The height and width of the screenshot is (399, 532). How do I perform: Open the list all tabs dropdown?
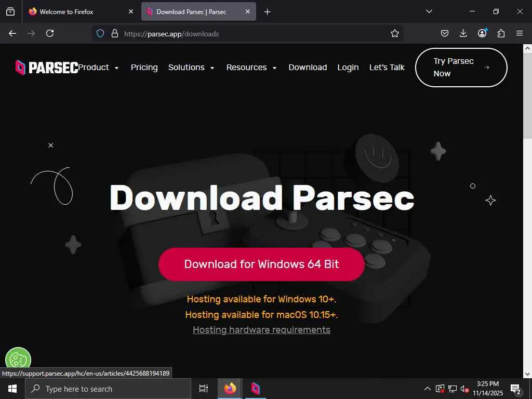[x=429, y=11]
